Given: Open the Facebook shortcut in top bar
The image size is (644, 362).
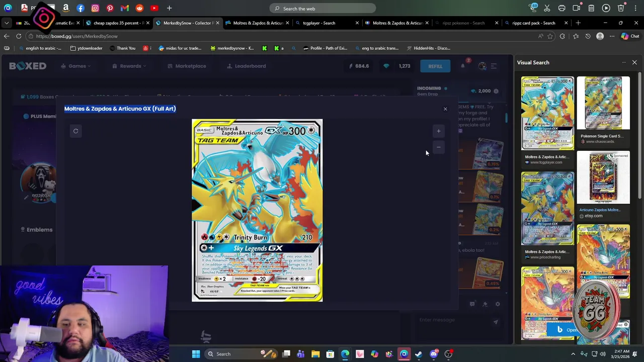Looking at the screenshot, I should click(80, 8).
